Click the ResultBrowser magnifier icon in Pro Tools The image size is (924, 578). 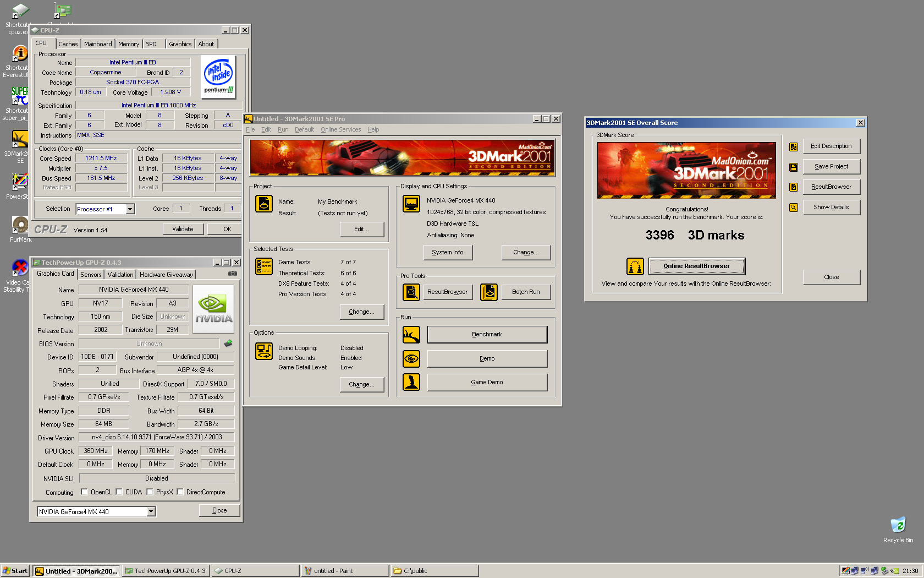pyautogui.click(x=411, y=292)
